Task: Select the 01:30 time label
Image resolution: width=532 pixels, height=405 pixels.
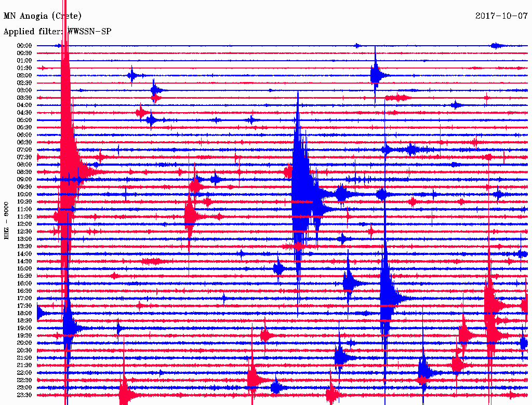Action: tap(24, 68)
